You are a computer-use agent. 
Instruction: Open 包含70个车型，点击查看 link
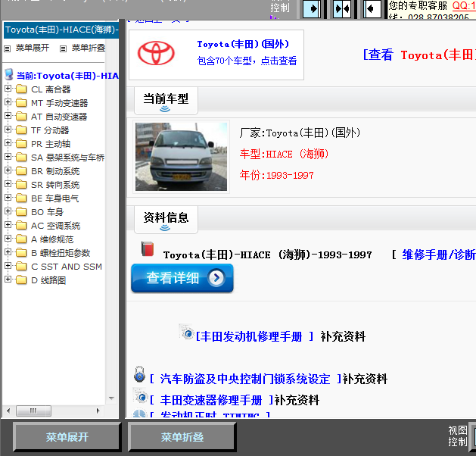[247, 61]
